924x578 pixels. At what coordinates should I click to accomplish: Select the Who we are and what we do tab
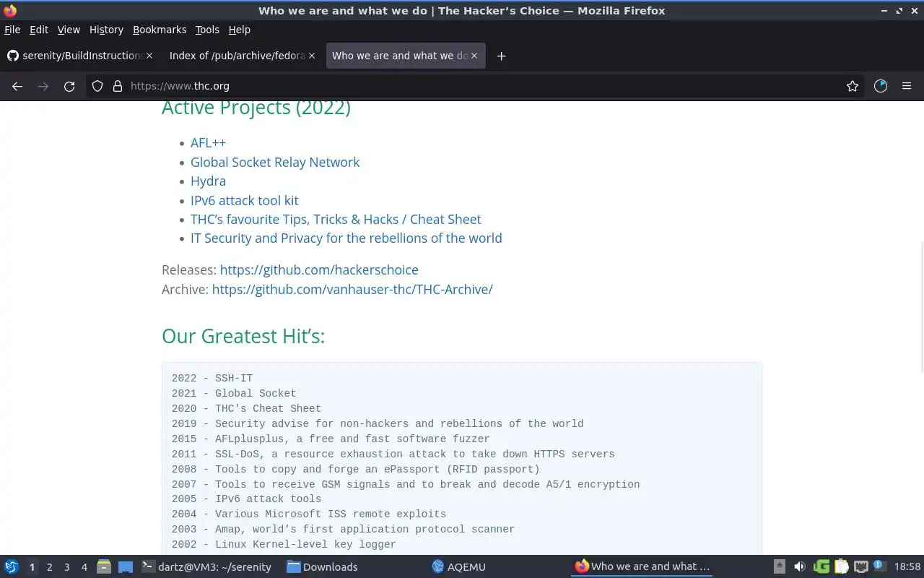(x=406, y=56)
